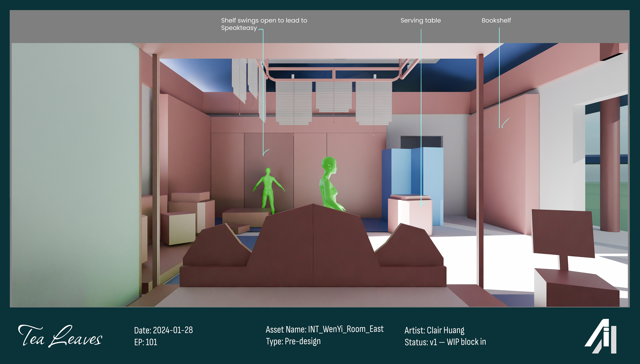The width and height of the screenshot is (640, 364).
Task: Click the Status: v1 WIP block in text
Action: (445, 342)
